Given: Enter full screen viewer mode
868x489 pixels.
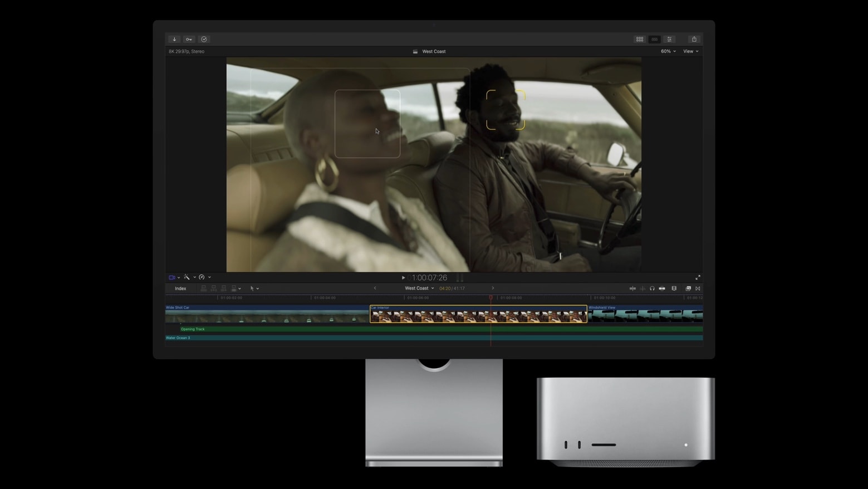Looking at the screenshot, I should [698, 277].
